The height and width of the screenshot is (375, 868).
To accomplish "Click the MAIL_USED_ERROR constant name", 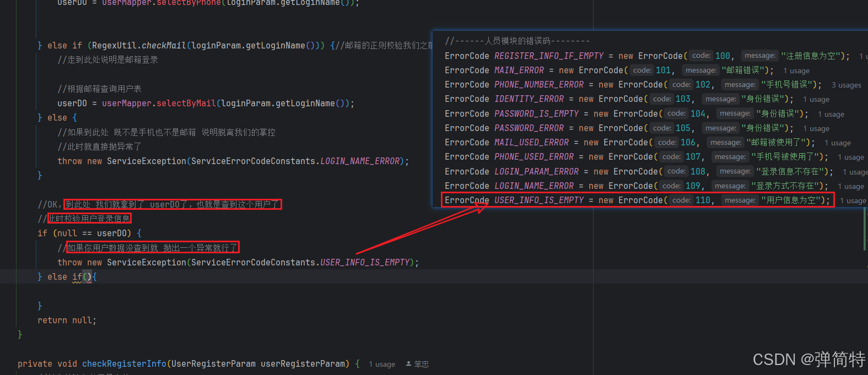I will [532, 142].
